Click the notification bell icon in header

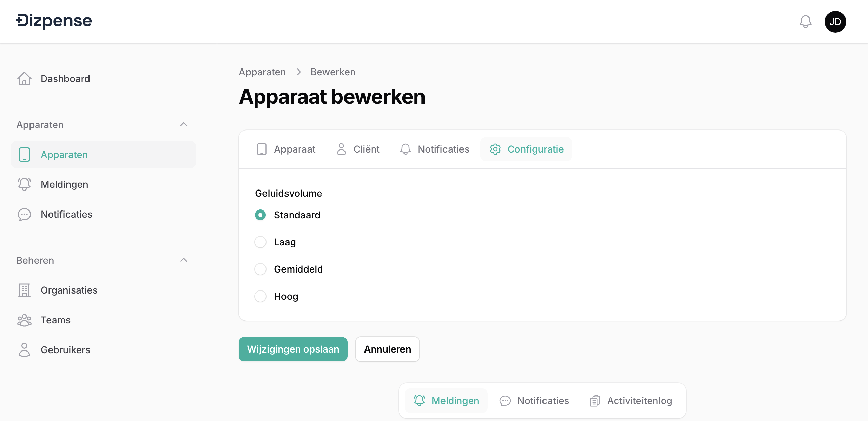pos(805,22)
